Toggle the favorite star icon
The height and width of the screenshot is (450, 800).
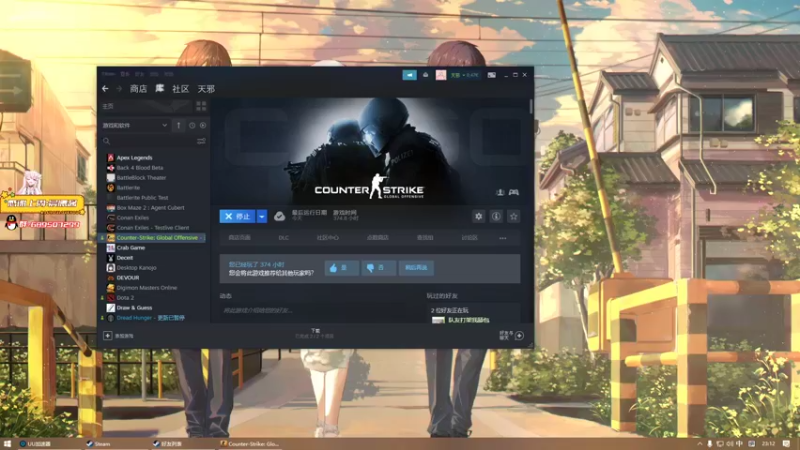[513, 216]
